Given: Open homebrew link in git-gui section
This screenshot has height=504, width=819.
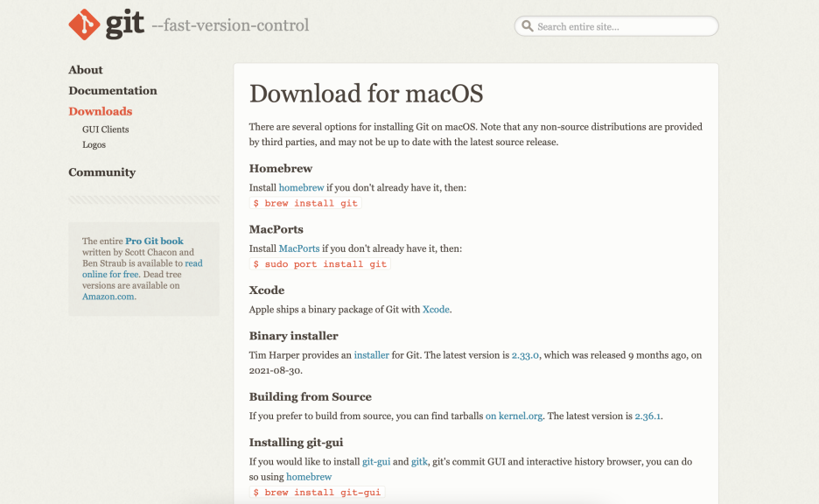Looking at the screenshot, I should (x=309, y=477).
